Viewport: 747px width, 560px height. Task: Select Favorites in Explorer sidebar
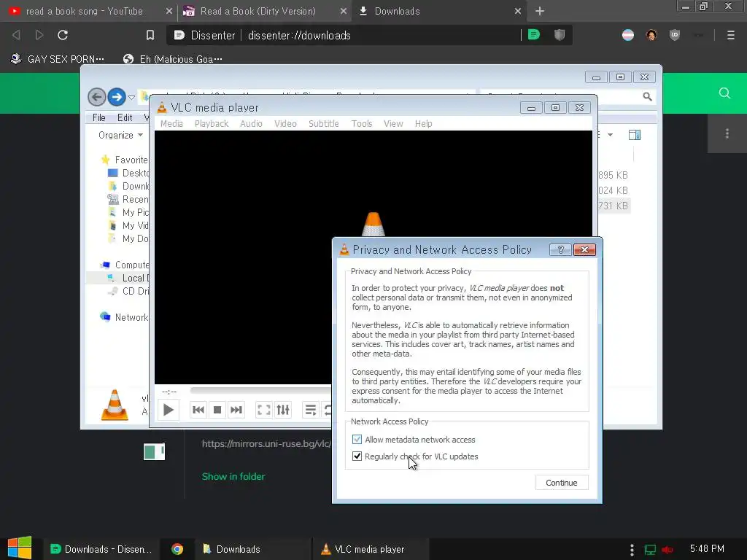[x=125, y=160]
